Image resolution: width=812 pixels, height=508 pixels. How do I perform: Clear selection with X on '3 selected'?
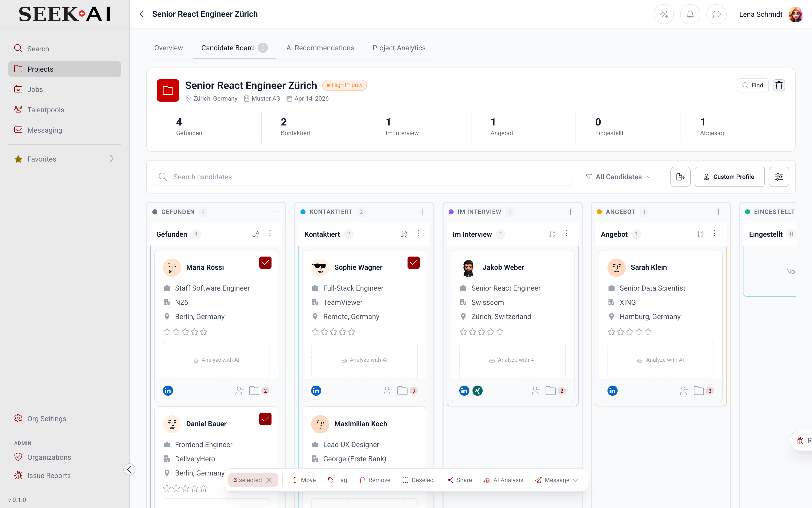[x=269, y=480]
